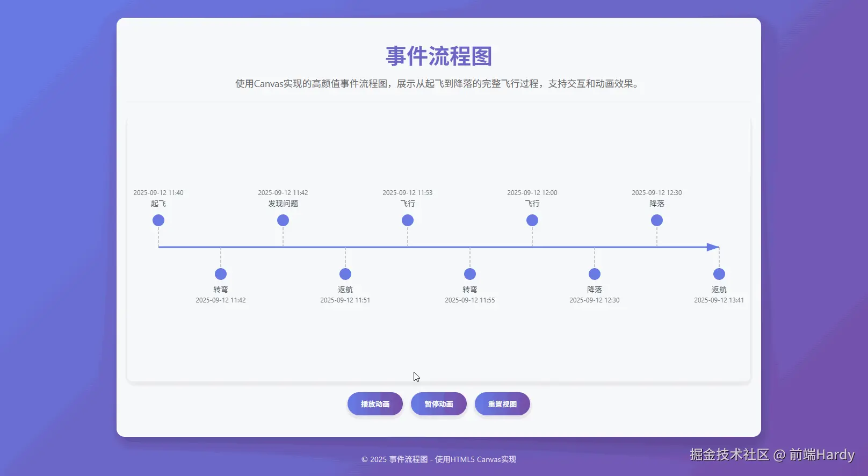Viewport: 868px width, 476px height.
Task: Click the timestamp 2025-09-12 13:41
Action: (719, 300)
